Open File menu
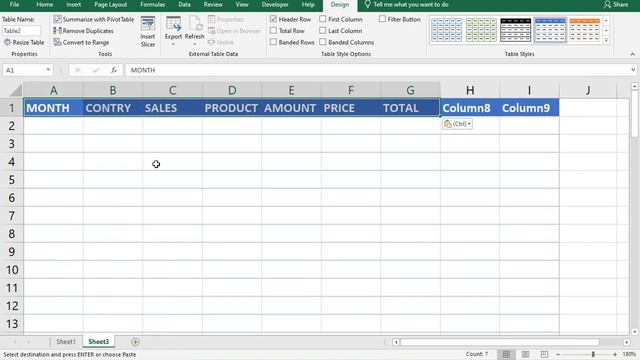Viewport: 640px width, 360px height. tap(14, 4)
